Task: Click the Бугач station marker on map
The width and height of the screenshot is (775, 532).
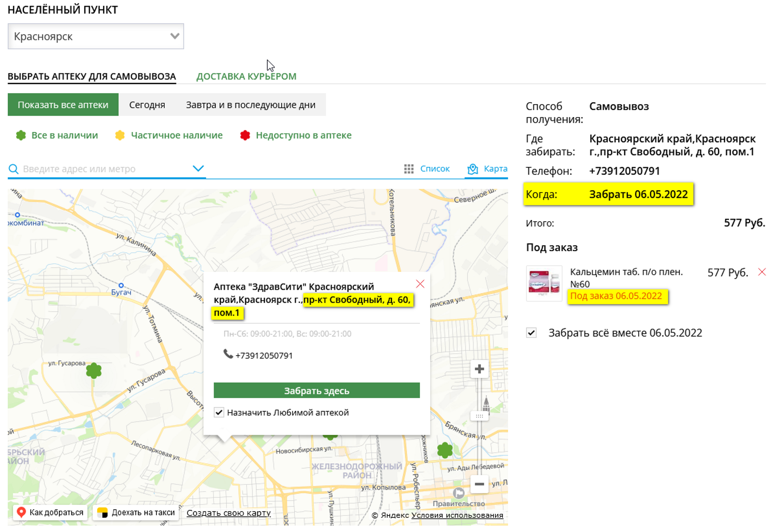Action: [x=121, y=286]
